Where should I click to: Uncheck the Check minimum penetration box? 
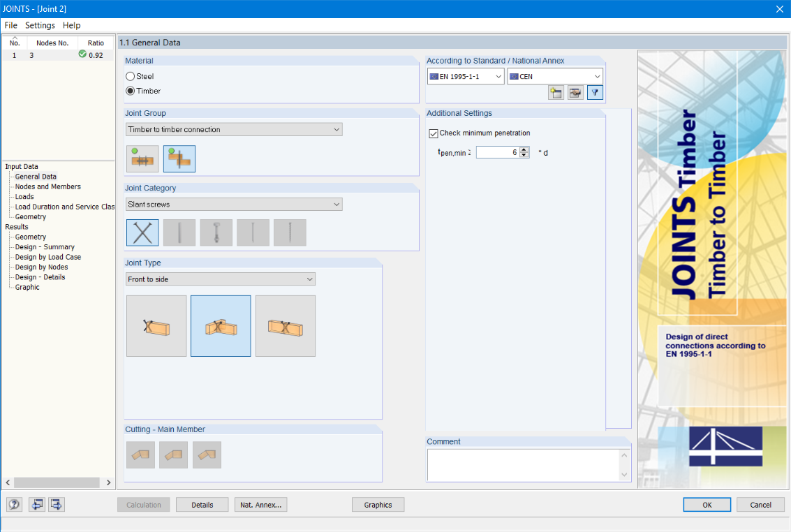[x=434, y=133]
